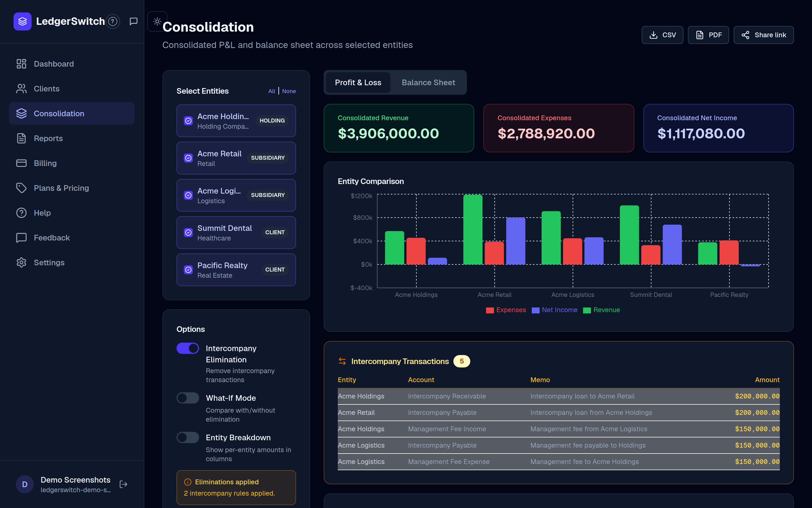Click Summit Dental's purple net income bar
Screen dimensions: 812x508
click(x=672, y=245)
